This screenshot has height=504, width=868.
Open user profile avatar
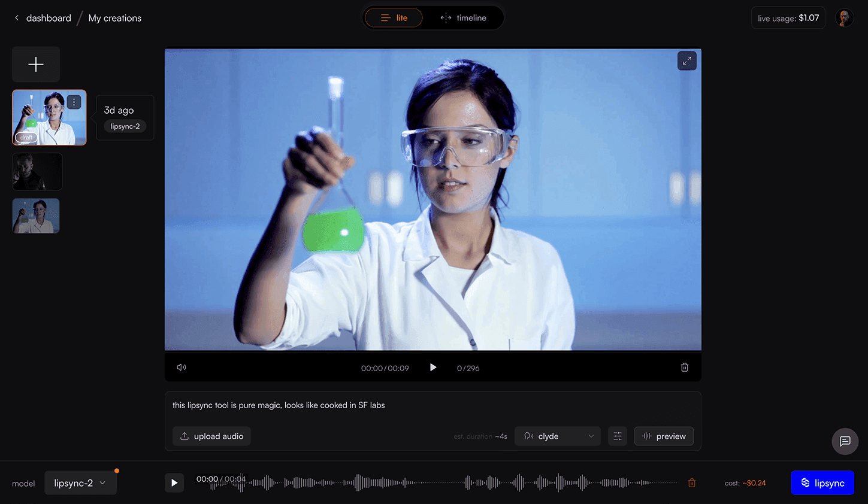(844, 18)
